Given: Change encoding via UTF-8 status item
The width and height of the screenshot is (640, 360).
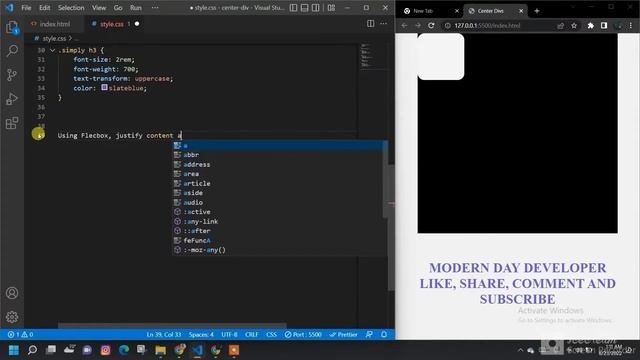Looking at the screenshot, I should click(x=229, y=334).
